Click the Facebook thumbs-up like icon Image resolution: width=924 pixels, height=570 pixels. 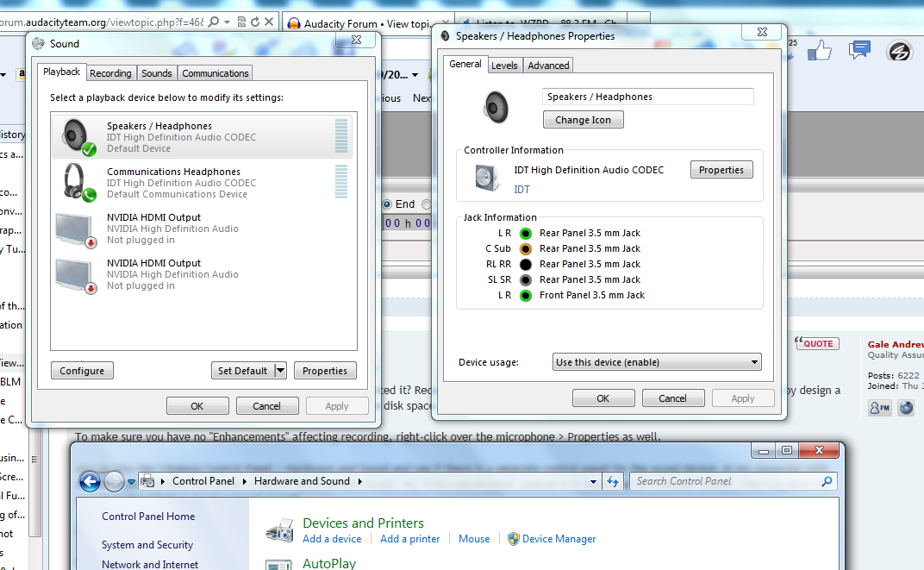(819, 50)
